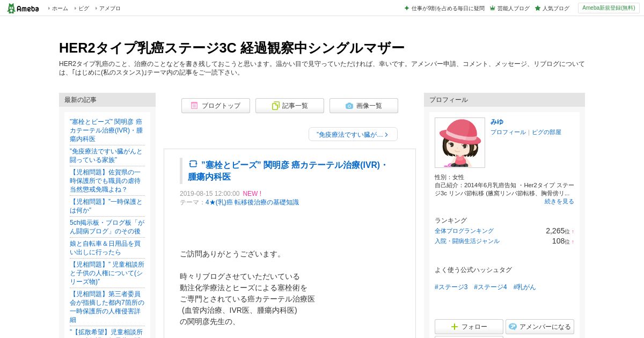Click the plus icon on フォロー
The image size is (644, 338).
point(455,327)
